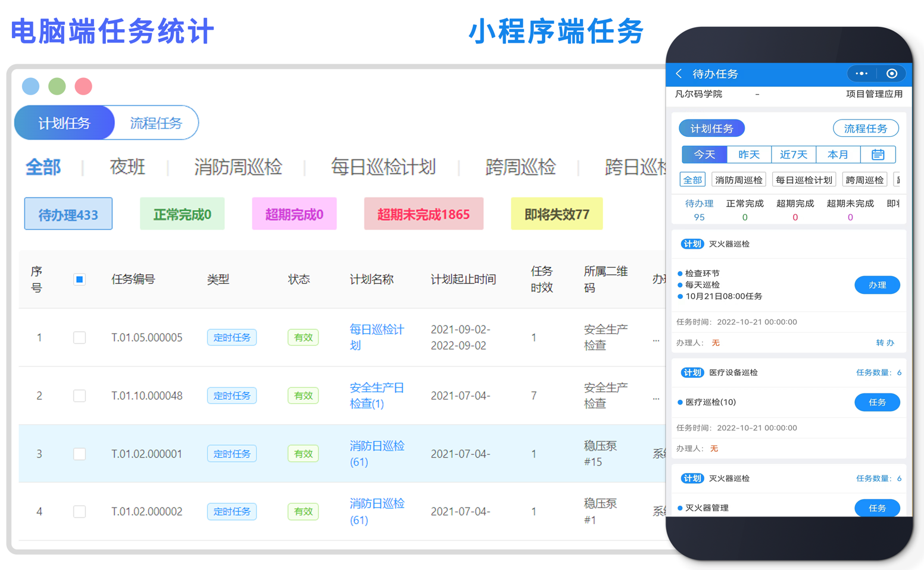The height and width of the screenshot is (570, 924).
Task: Switch to 近7天 in the mobile date tabs
Action: point(794,155)
